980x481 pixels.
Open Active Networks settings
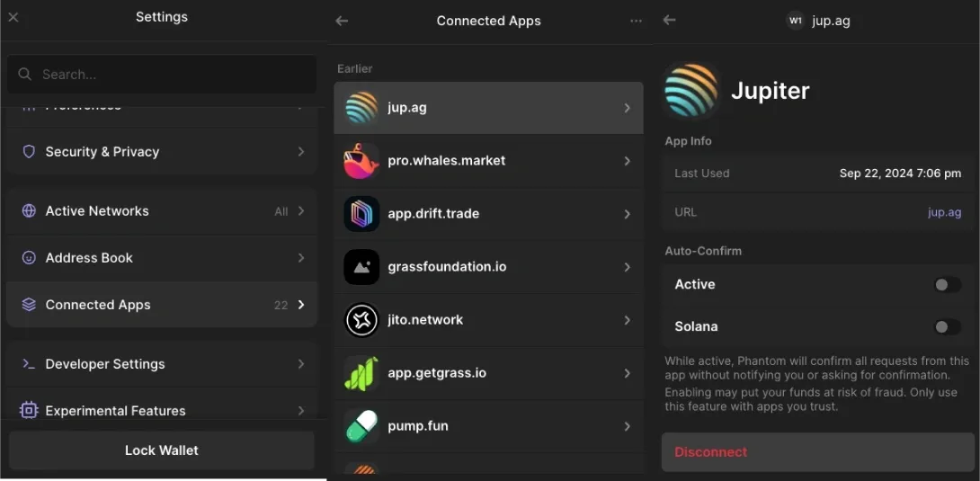point(161,211)
